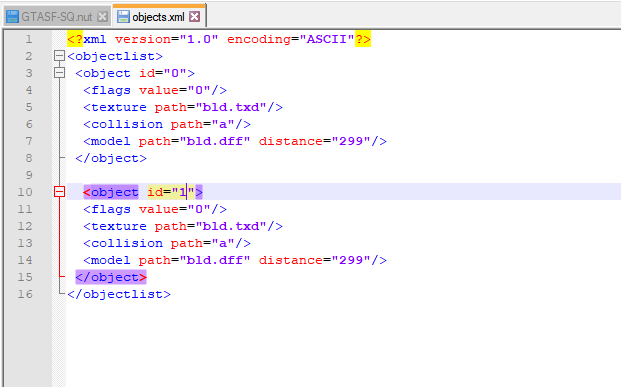The image size is (640, 387).
Task: Click the collision path tag on line 13
Action: point(167,243)
